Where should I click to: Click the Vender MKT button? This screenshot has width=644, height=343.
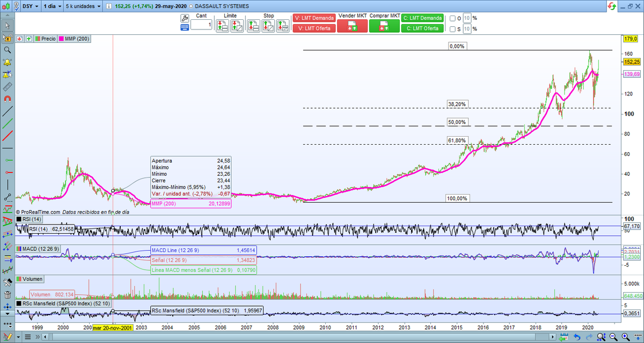tap(352, 26)
